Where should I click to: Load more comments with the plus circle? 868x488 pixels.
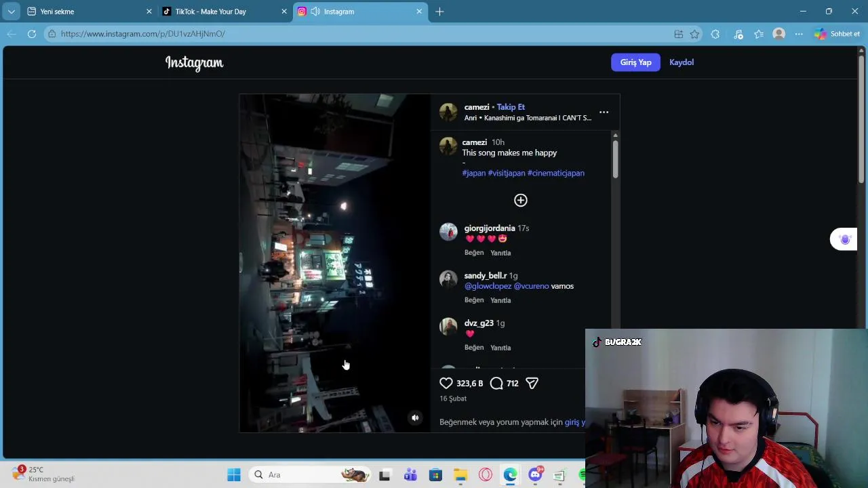tap(520, 200)
